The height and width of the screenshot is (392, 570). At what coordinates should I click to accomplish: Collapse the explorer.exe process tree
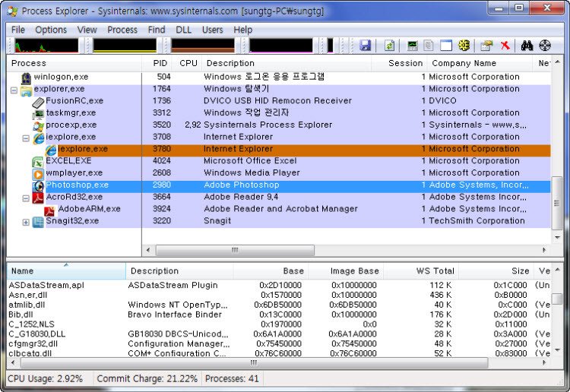tap(14, 90)
